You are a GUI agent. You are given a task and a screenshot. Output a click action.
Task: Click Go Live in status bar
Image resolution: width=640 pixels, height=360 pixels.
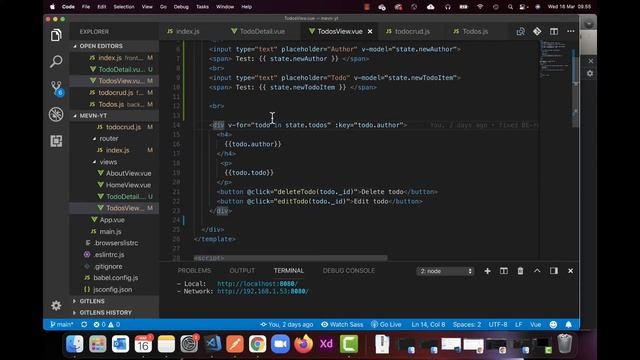(386, 324)
